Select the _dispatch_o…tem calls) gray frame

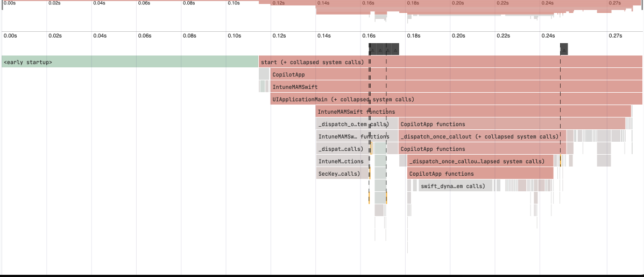coord(357,124)
